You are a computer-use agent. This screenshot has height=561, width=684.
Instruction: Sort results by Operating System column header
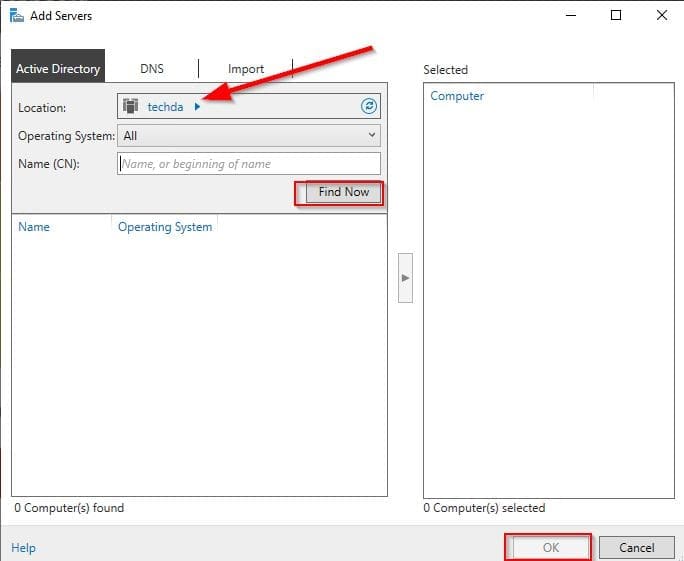click(x=165, y=227)
